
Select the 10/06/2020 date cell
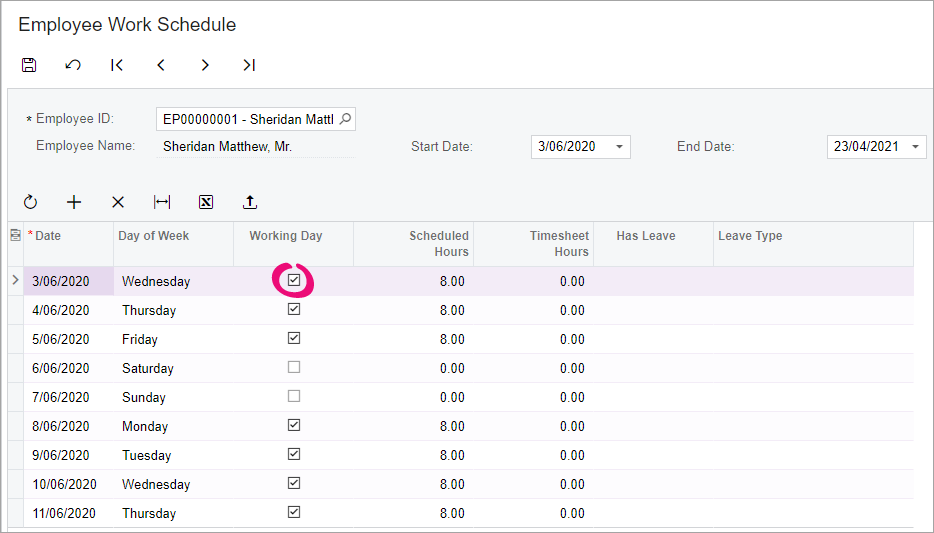[69, 484]
